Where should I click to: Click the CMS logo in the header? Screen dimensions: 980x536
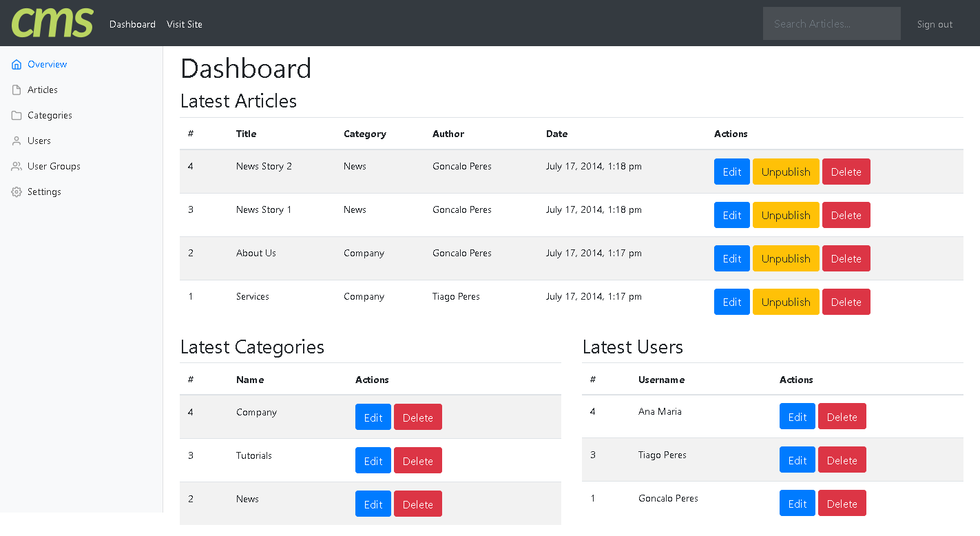[x=52, y=23]
